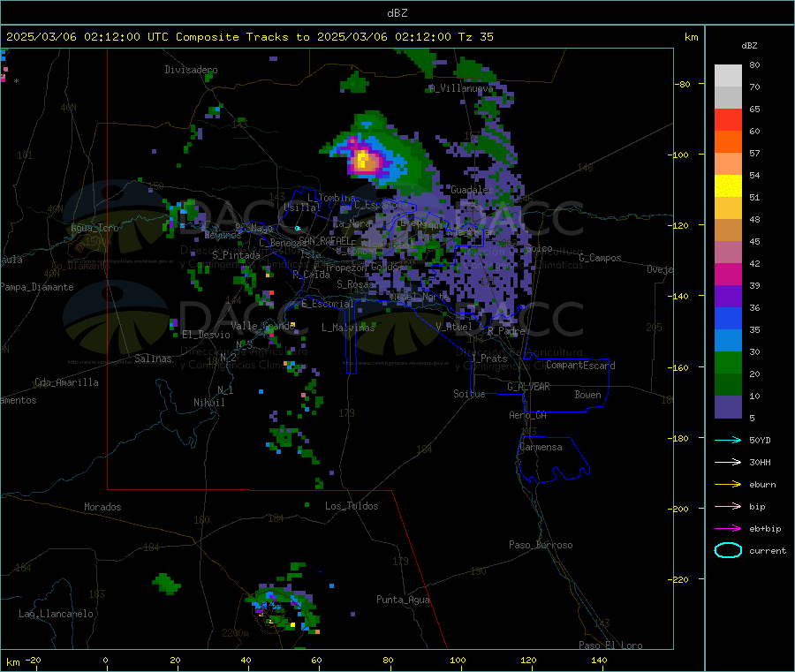Screen dimensions: 795x672
Task: Click the El_Desvio label
Action: [206, 335]
